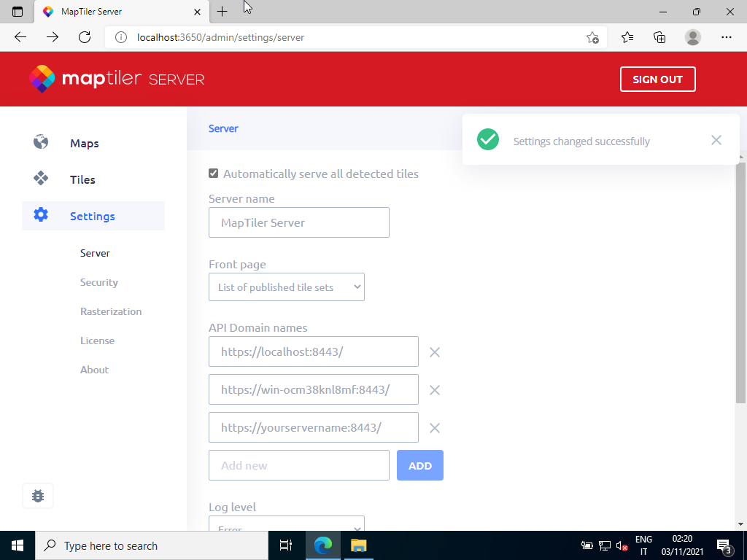Click the Settings gear icon
This screenshot has height=560, width=747.
pos(41,214)
